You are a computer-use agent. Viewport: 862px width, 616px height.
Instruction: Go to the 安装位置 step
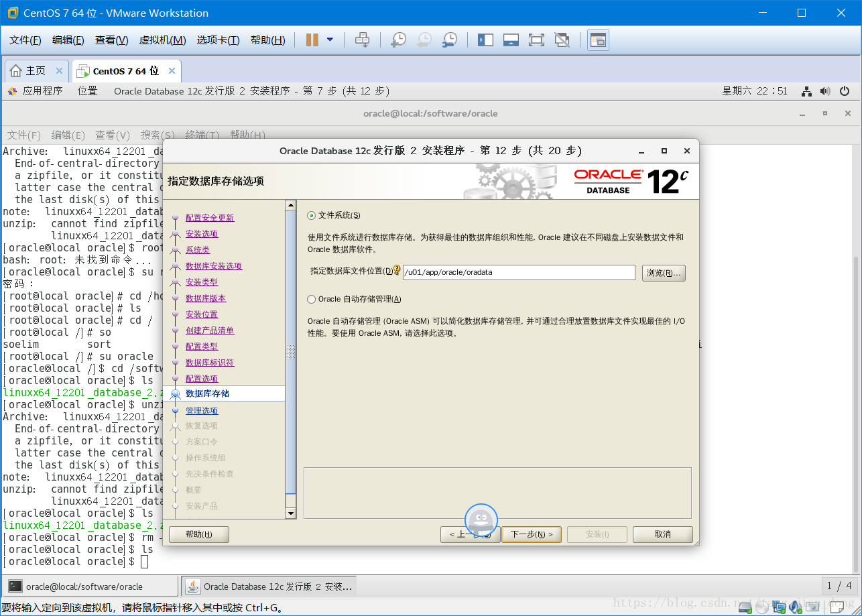tap(202, 314)
